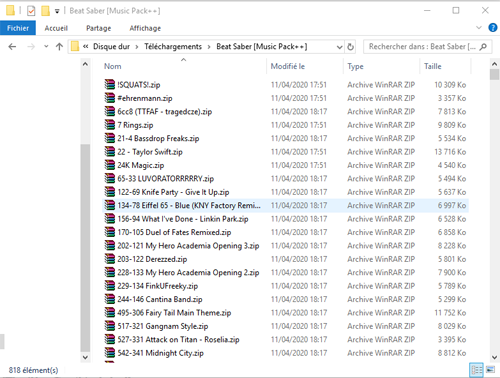
Task: Sort files by the Nom column
Action: point(113,66)
